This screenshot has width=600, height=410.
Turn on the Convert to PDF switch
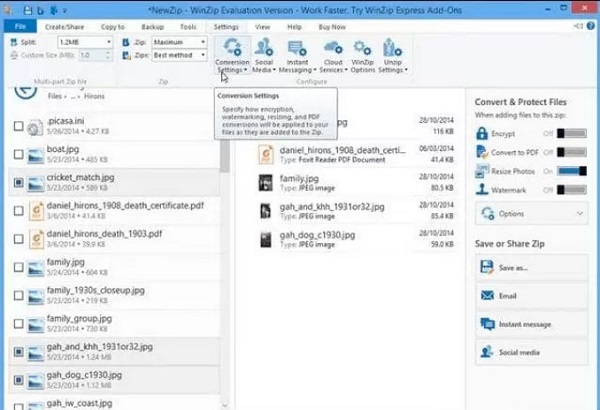click(572, 152)
